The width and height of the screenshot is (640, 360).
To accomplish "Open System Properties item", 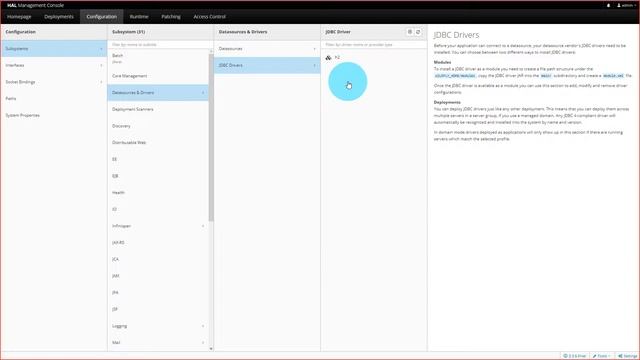I will click(53, 116).
